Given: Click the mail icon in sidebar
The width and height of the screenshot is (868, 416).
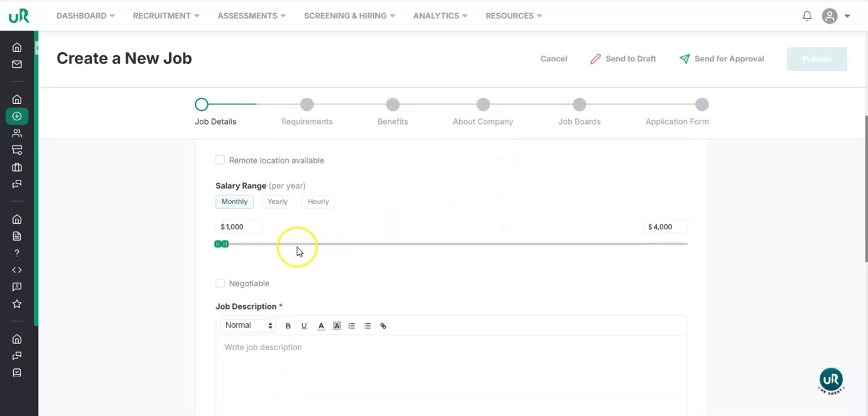Looking at the screenshot, I should pos(17,64).
